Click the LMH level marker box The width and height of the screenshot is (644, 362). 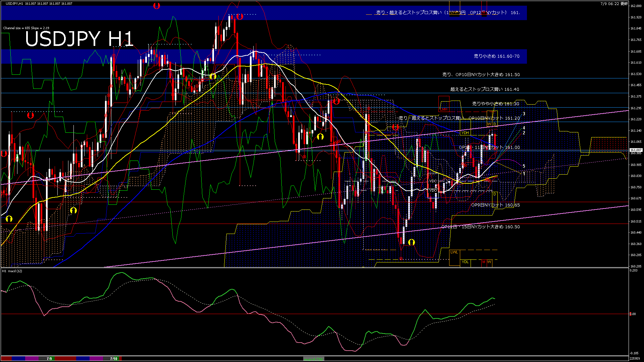click(x=444, y=109)
